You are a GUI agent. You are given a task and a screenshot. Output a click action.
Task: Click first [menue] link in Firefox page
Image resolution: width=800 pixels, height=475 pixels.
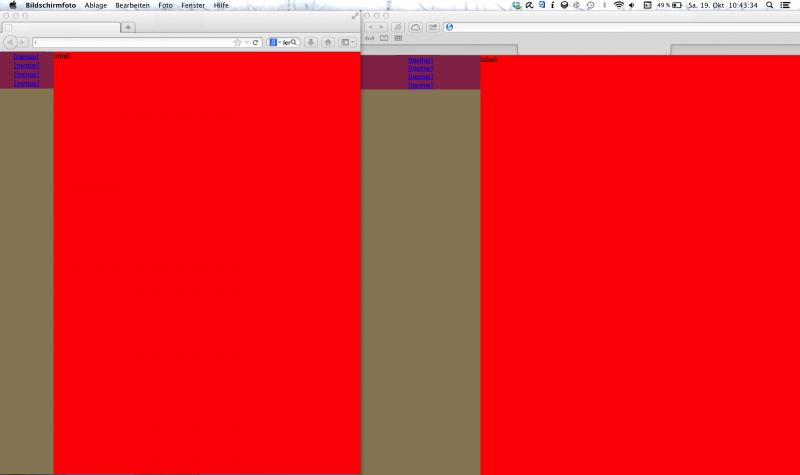click(x=26, y=57)
